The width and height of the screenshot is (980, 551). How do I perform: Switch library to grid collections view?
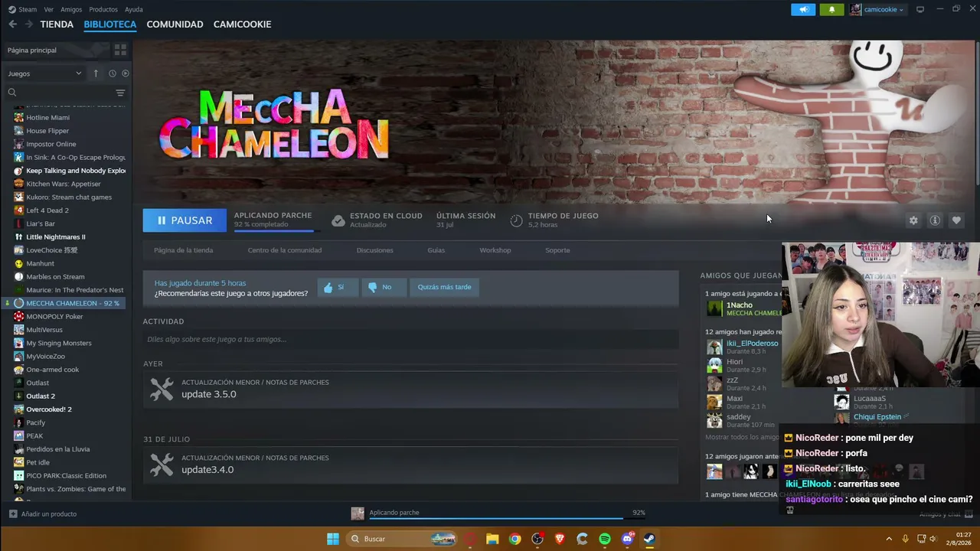coord(120,50)
